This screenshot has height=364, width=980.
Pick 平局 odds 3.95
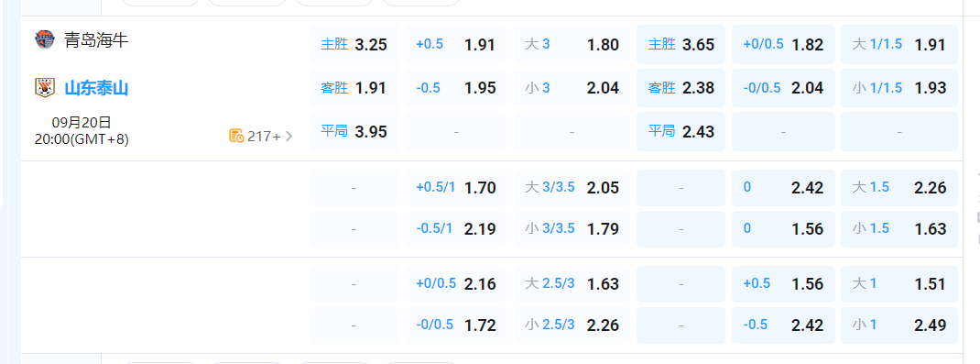click(354, 131)
